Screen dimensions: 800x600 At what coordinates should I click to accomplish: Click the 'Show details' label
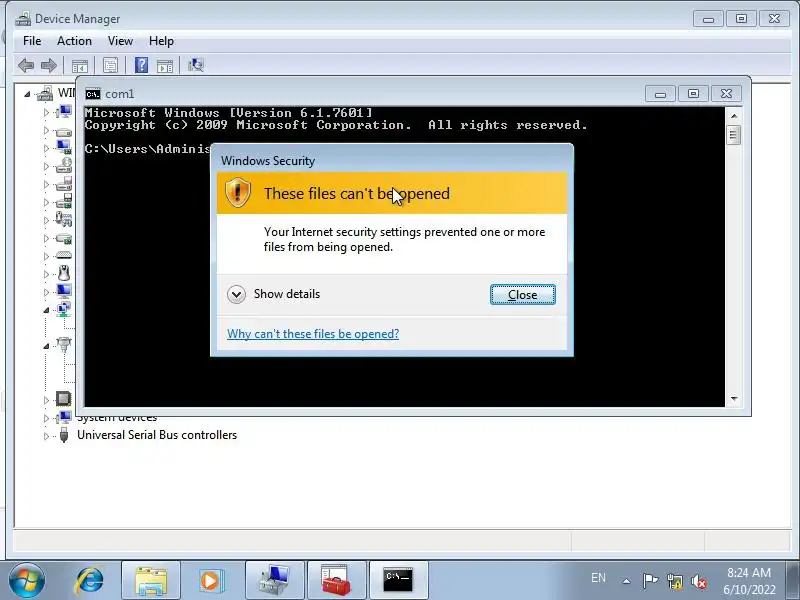coord(287,294)
